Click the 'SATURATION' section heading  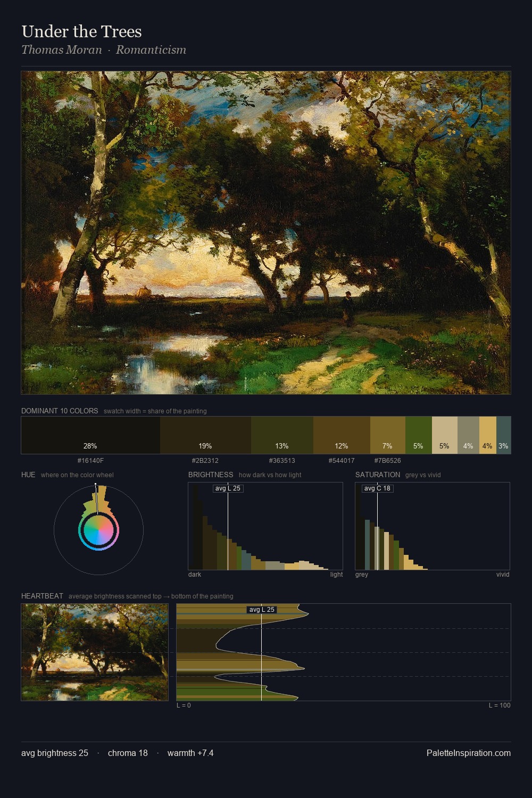(378, 475)
